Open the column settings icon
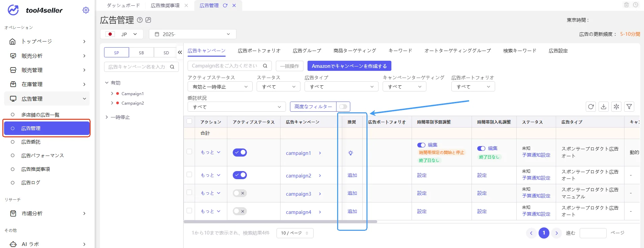Screen dimensions: 644x248 point(616,107)
